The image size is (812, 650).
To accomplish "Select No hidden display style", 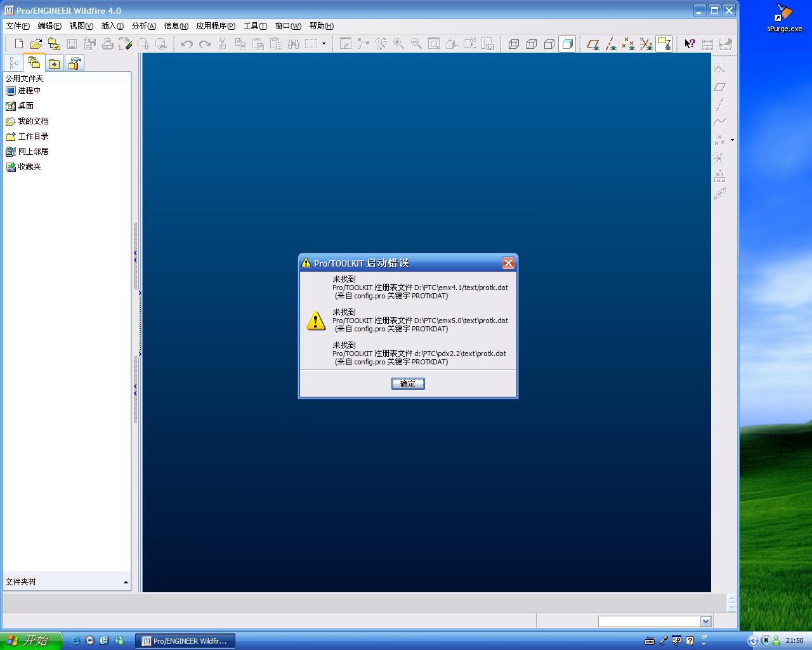I will click(x=549, y=44).
